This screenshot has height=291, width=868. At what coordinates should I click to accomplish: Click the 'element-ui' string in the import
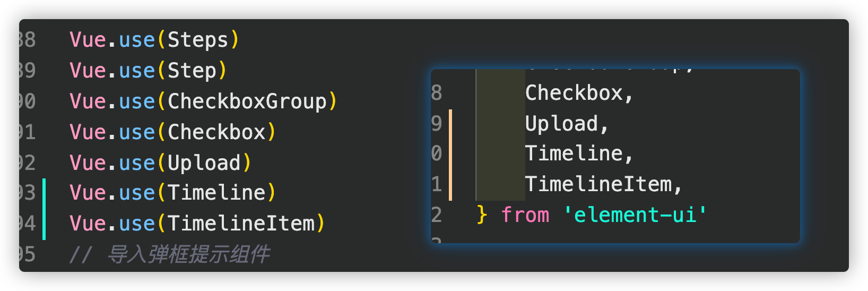pos(636,215)
